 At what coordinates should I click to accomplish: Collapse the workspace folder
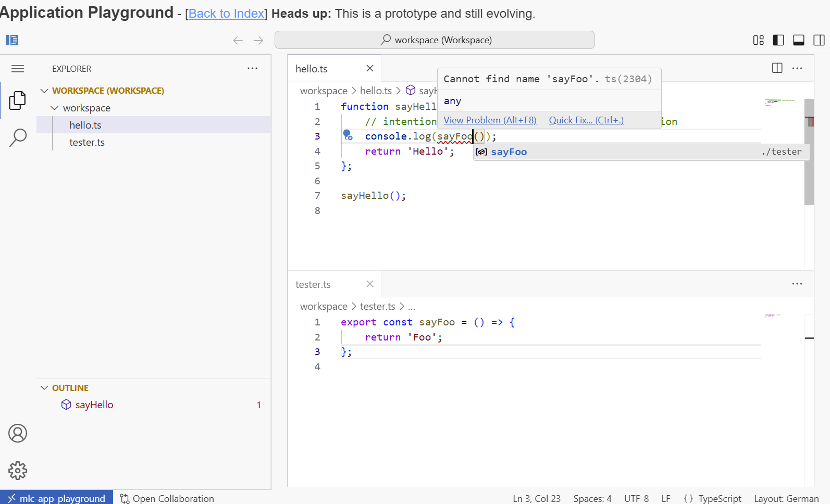point(55,108)
